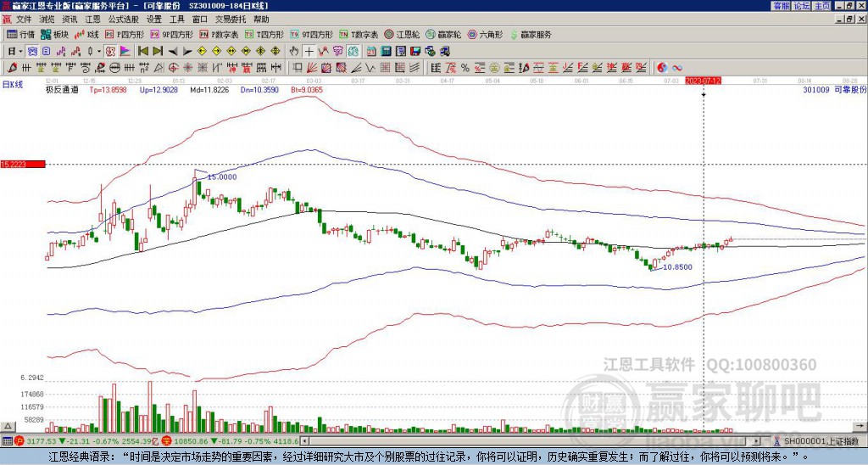Jump to first bar with green skip-left arrow

(x=142, y=52)
